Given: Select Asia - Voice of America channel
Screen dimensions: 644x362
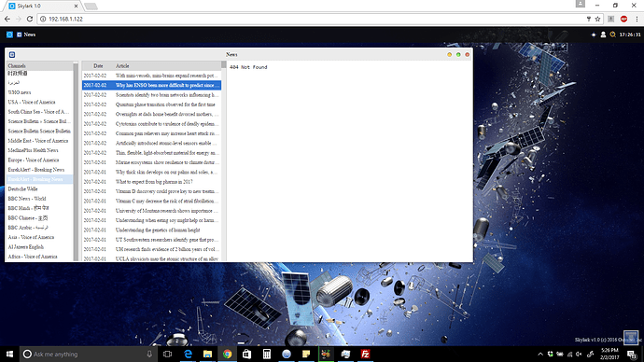Looking at the screenshot, I should tap(39, 237).
